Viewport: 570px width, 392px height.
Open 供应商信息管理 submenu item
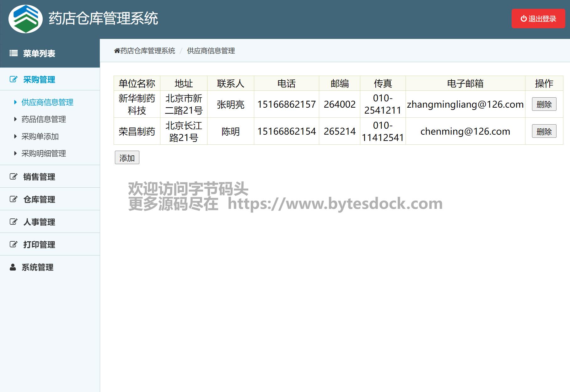click(x=47, y=102)
